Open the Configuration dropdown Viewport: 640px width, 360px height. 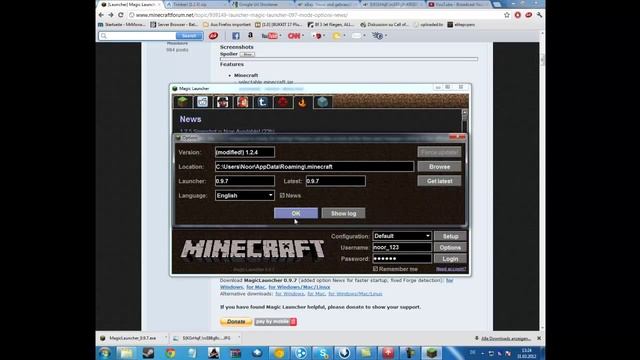402,236
